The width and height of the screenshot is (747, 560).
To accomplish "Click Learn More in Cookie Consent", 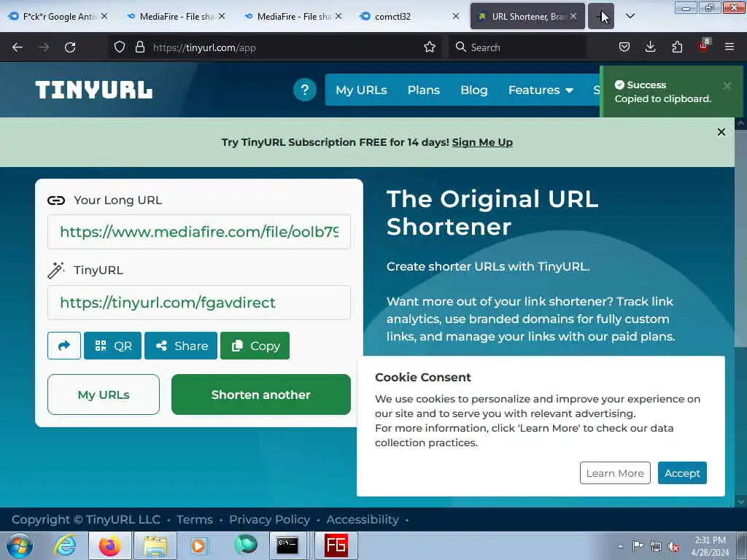I will (x=615, y=472).
